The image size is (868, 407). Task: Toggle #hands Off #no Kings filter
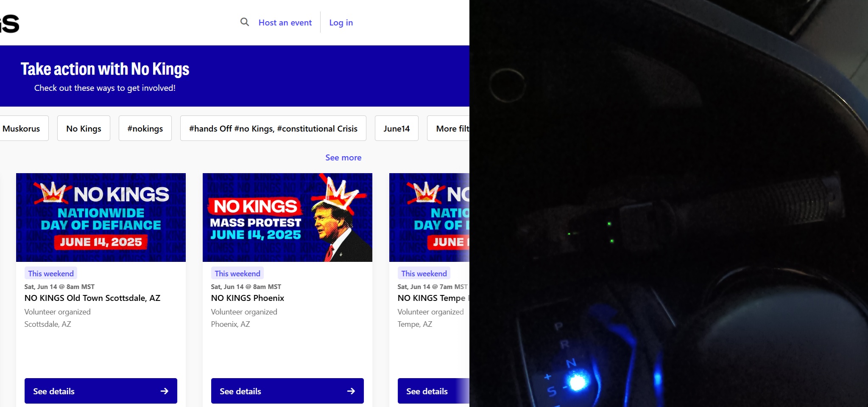[273, 128]
